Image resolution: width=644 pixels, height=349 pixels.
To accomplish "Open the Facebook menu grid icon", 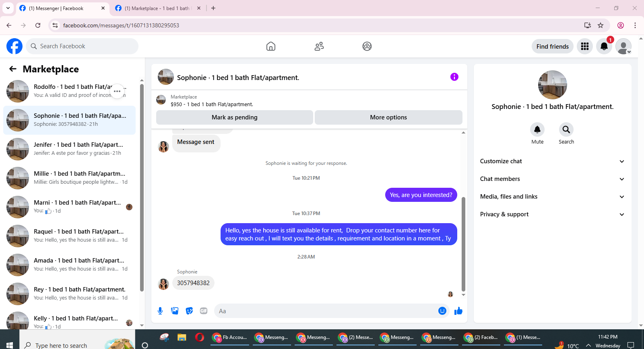I will tap(585, 46).
